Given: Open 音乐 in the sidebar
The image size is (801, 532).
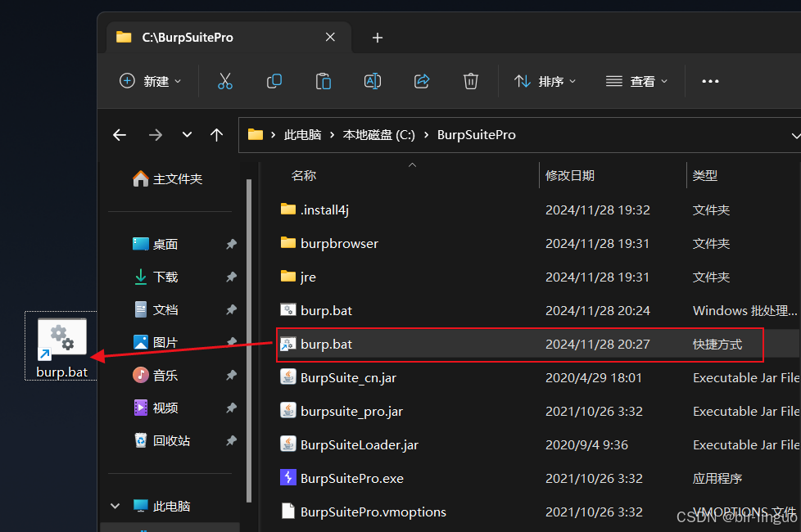Looking at the screenshot, I should [156, 375].
